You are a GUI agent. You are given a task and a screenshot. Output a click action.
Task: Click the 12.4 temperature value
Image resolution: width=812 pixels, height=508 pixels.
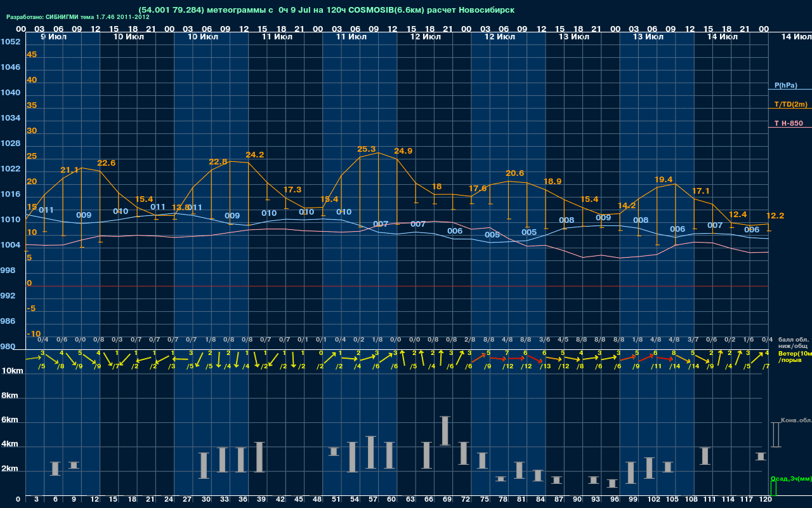(738, 215)
